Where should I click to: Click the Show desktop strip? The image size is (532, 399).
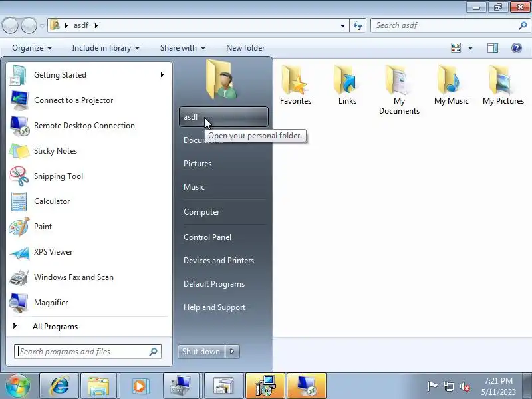point(527,386)
